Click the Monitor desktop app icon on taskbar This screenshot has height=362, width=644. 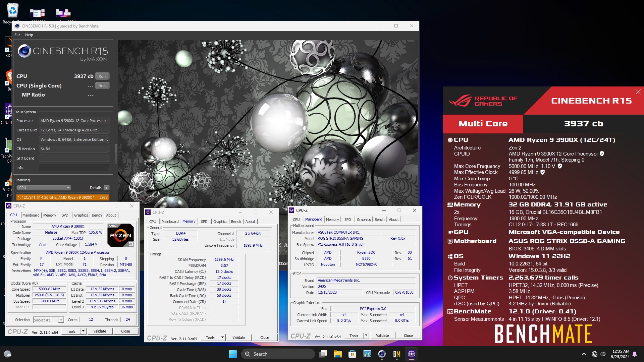click(x=367, y=354)
